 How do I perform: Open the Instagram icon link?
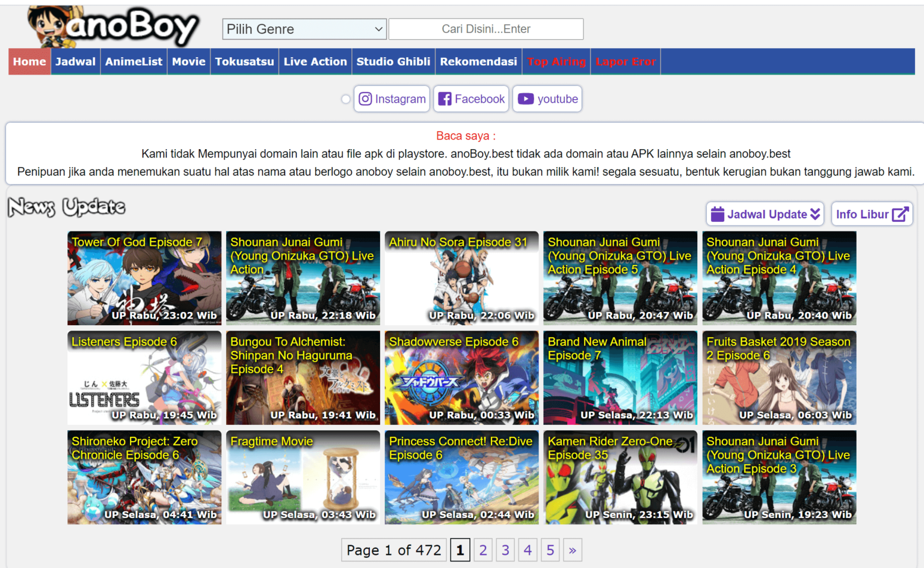click(x=365, y=99)
